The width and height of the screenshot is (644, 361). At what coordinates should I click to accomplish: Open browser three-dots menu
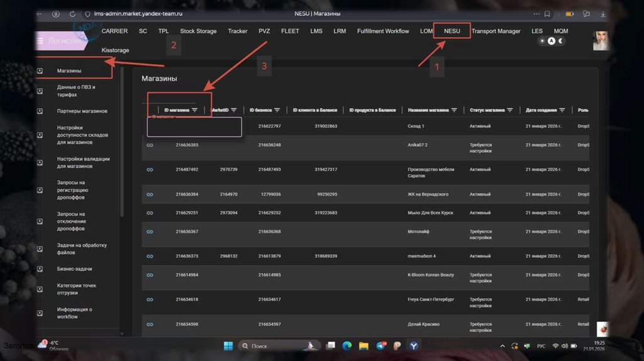click(536, 14)
